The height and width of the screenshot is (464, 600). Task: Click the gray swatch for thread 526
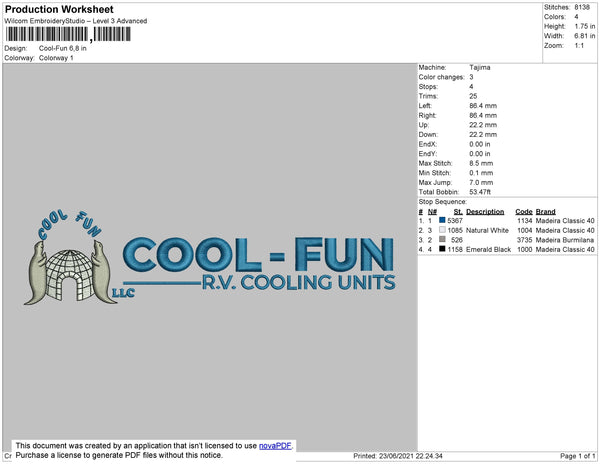(x=442, y=239)
